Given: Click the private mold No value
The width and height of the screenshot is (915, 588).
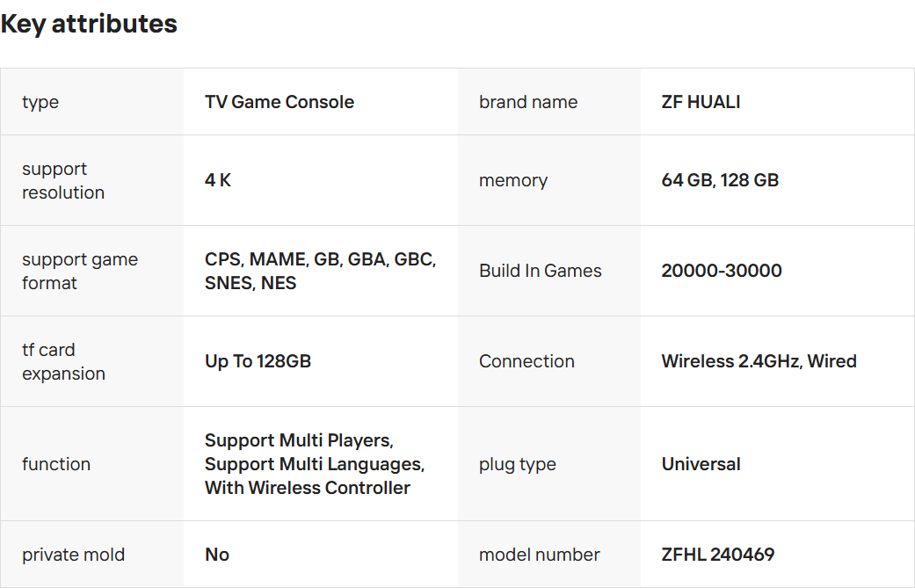Looking at the screenshot, I should [217, 555].
